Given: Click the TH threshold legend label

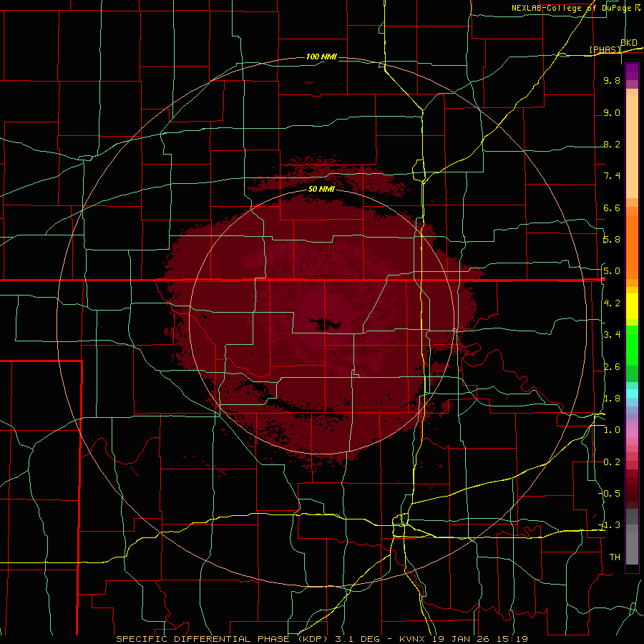Looking at the screenshot, I should point(615,557).
